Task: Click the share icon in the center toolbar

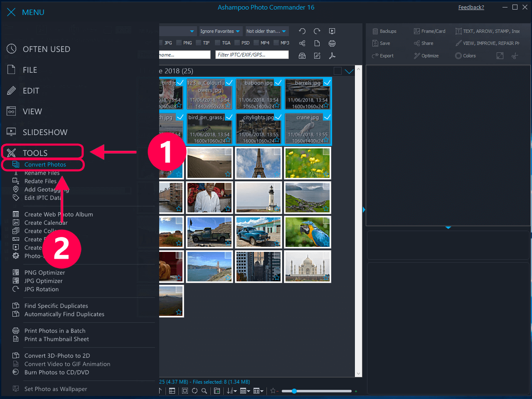Action: click(x=302, y=43)
